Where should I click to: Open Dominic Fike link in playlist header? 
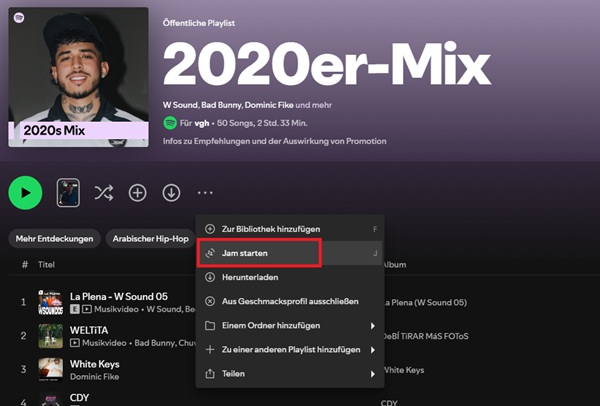pyautogui.click(x=269, y=105)
